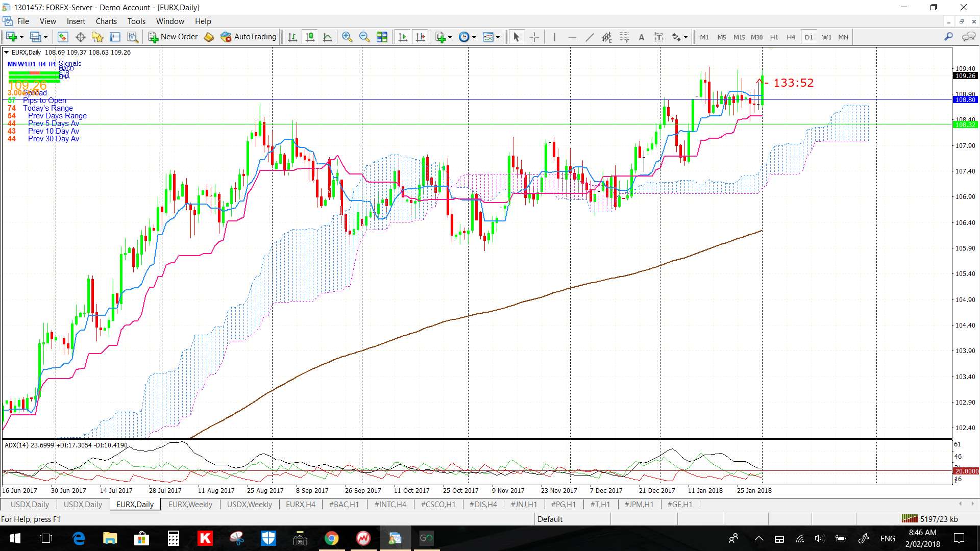This screenshot has height=551, width=980.
Task: Draw a horizontal line
Action: click(572, 37)
